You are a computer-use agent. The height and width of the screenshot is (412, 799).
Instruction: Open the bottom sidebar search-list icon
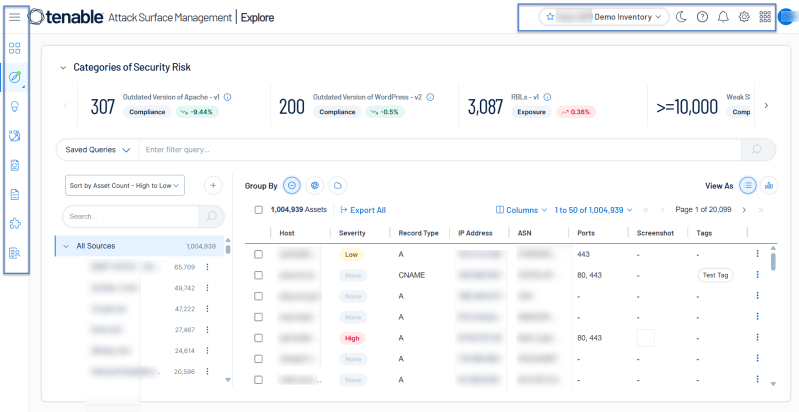tap(15, 253)
